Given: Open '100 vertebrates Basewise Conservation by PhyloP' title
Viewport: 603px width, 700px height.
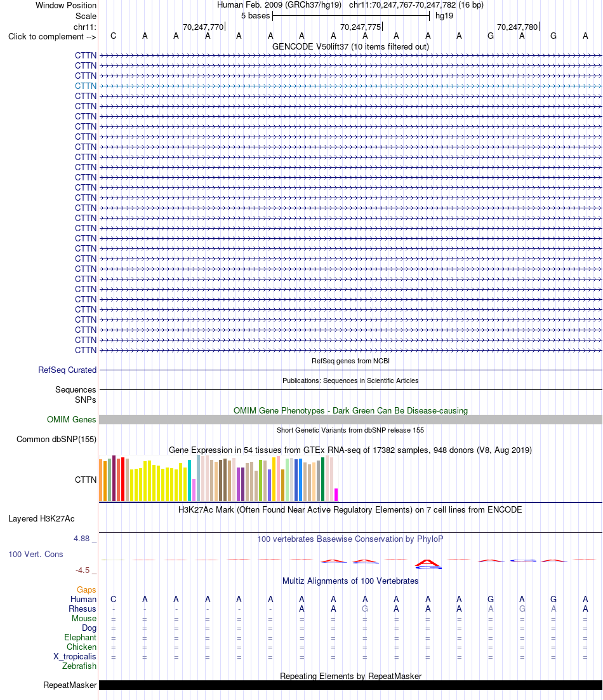Looking at the screenshot, I should (x=350, y=539).
